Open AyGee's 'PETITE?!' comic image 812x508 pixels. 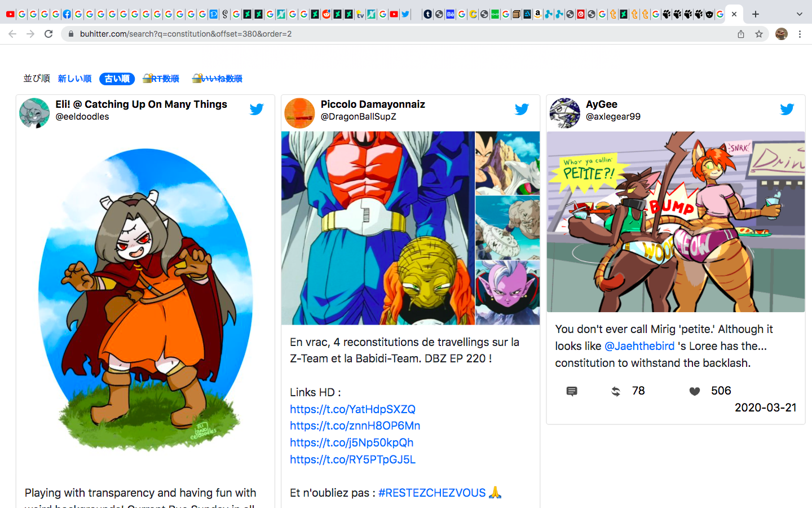(x=676, y=222)
